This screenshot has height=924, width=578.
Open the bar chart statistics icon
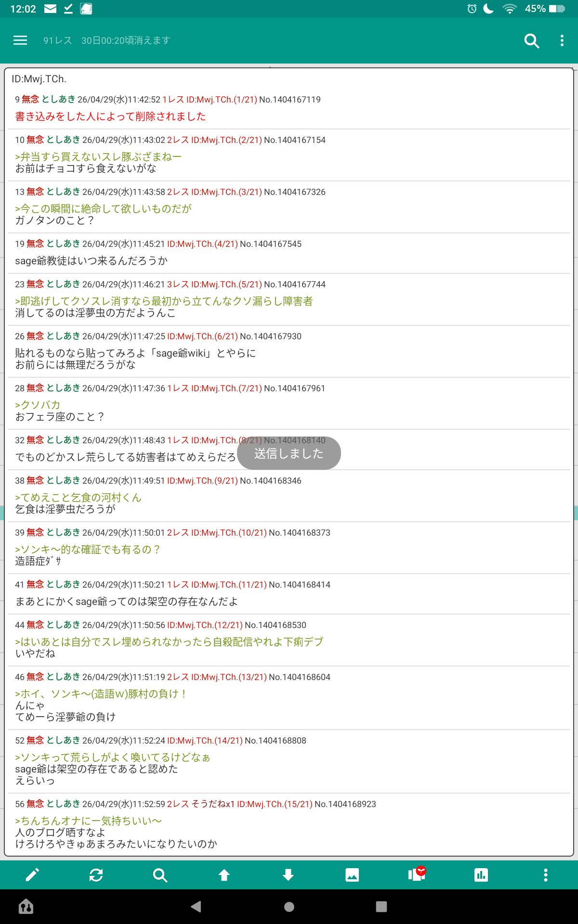(481, 875)
